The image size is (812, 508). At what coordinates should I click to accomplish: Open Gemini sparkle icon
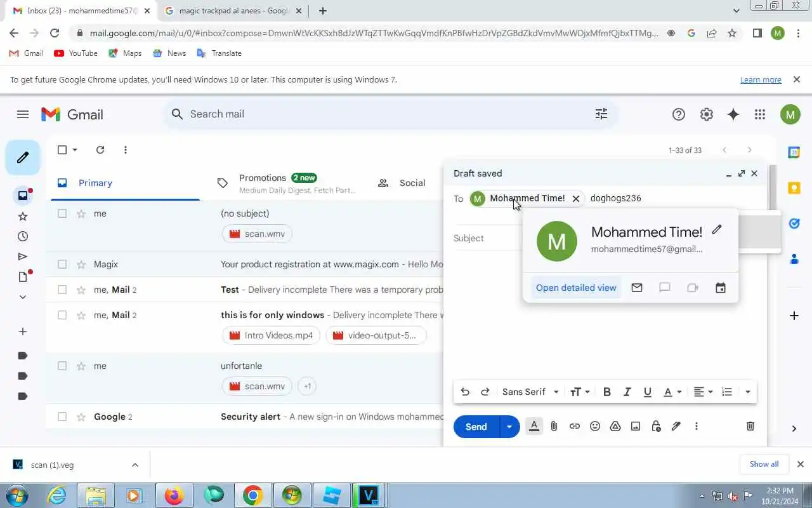[733, 114]
